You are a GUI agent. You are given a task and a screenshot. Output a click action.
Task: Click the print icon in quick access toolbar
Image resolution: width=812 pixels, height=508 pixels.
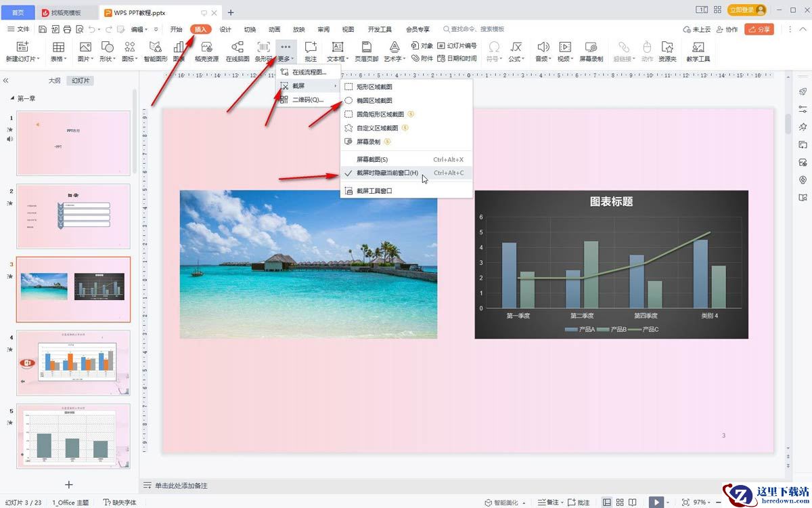(x=67, y=29)
